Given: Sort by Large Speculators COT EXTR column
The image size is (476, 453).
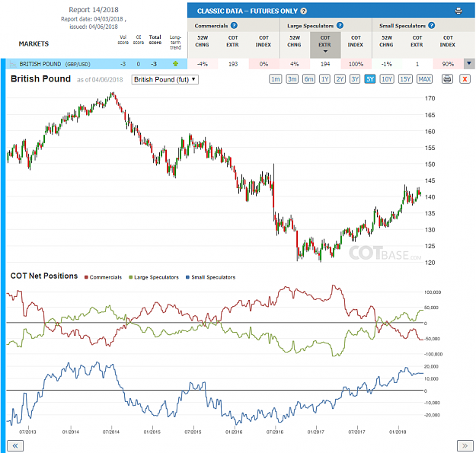Looking at the screenshot, I should tap(325, 45).
